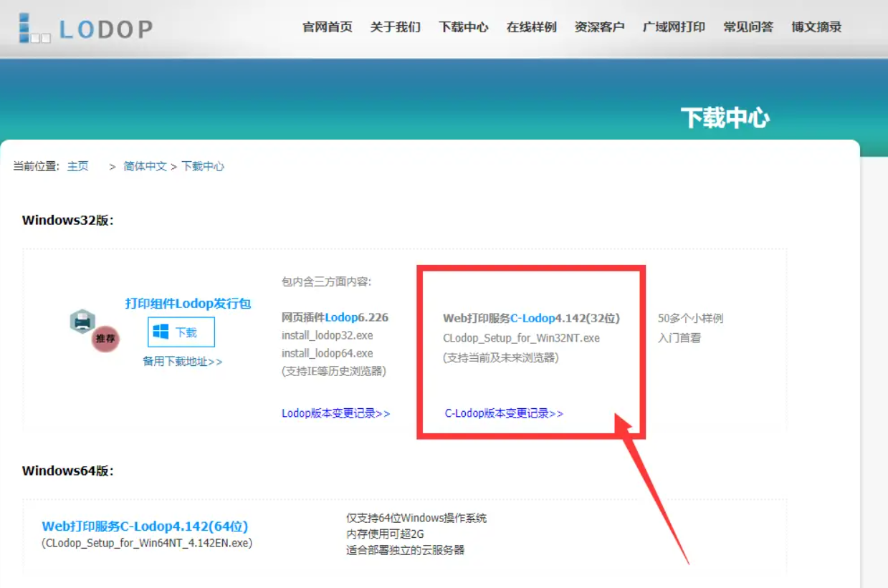The width and height of the screenshot is (888, 588).
Task: Open 备用下载地址>> link
Action: (x=183, y=362)
